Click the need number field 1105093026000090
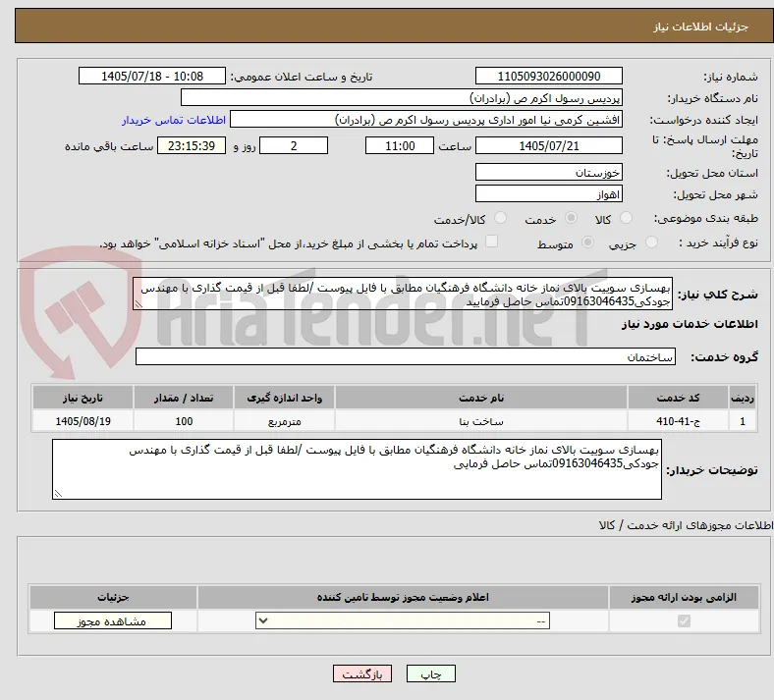The image size is (774, 700). pyautogui.click(x=548, y=76)
